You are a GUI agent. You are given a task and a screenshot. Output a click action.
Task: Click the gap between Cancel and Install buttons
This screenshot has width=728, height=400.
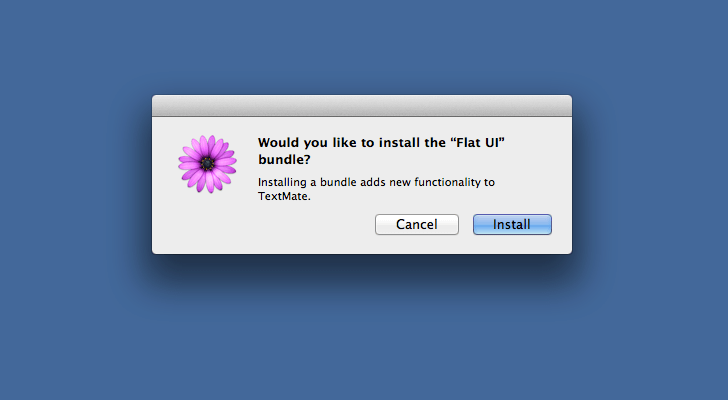[466, 225]
